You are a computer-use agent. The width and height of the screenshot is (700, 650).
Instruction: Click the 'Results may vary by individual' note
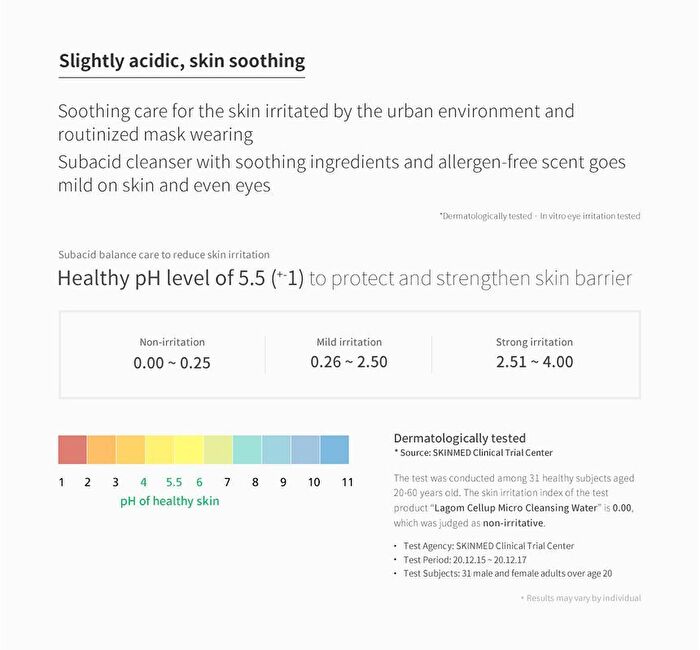[x=581, y=598]
